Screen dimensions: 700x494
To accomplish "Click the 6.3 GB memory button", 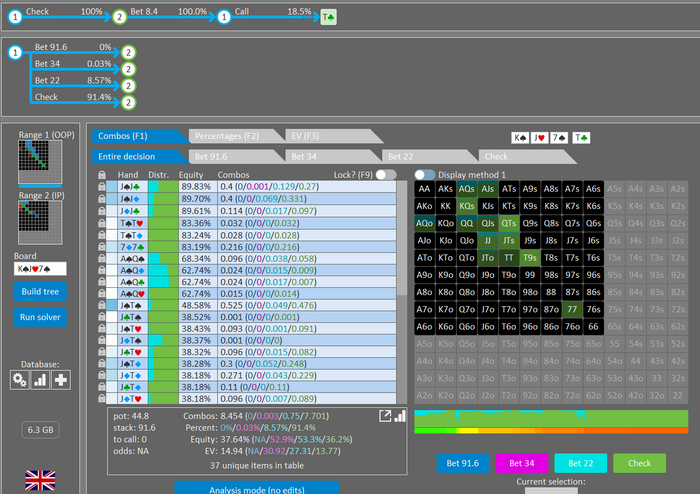I will pyautogui.click(x=40, y=430).
